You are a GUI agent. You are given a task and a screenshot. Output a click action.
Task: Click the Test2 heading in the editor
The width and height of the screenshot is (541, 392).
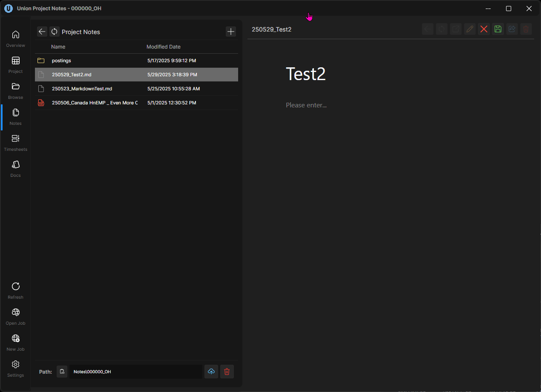pyautogui.click(x=306, y=74)
